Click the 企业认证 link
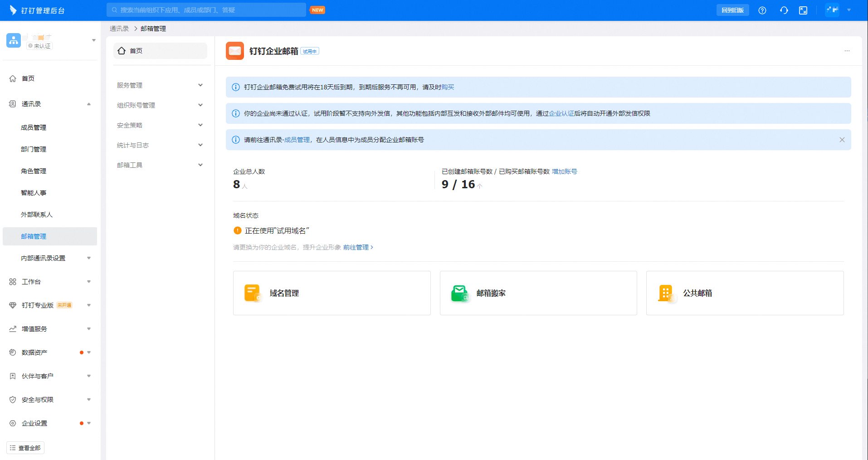 point(561,113)
